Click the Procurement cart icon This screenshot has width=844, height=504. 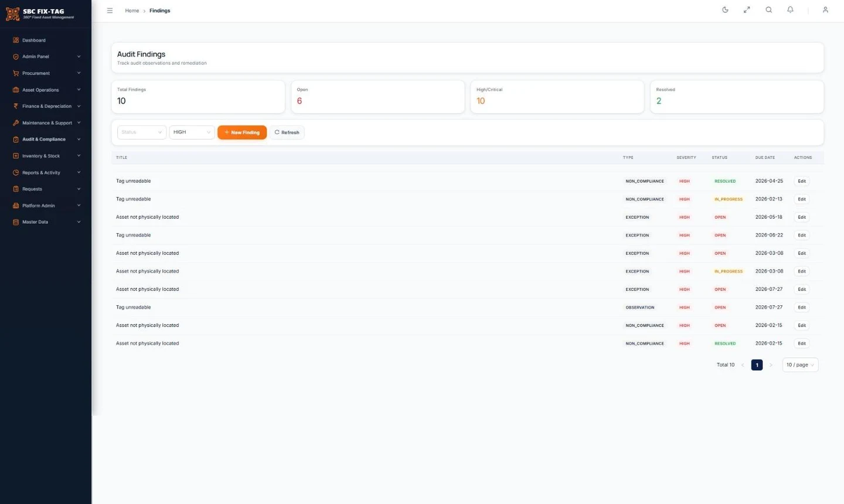(x=16, y=73)
